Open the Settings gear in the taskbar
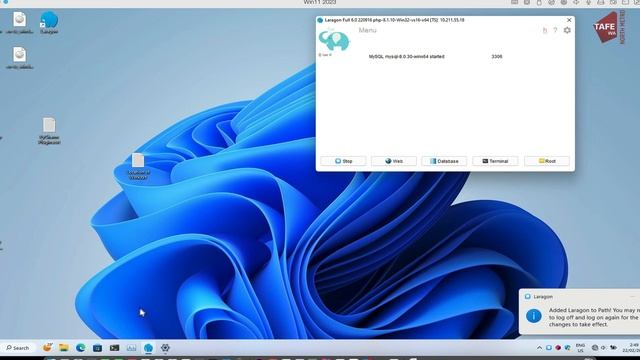This screenshot has height=360, width=640. 165,348
